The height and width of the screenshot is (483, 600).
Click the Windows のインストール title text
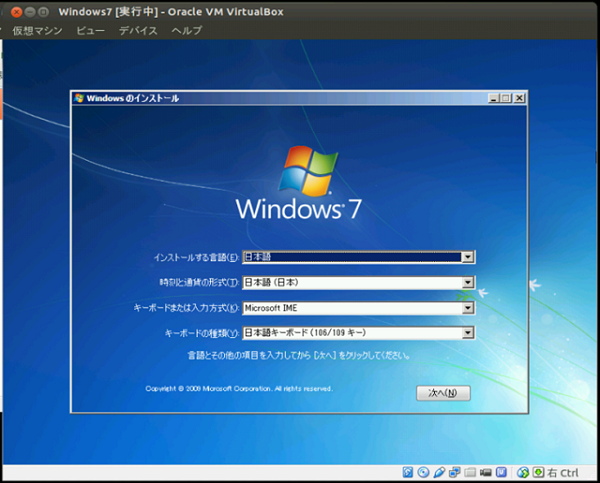(x=133, y=98)
